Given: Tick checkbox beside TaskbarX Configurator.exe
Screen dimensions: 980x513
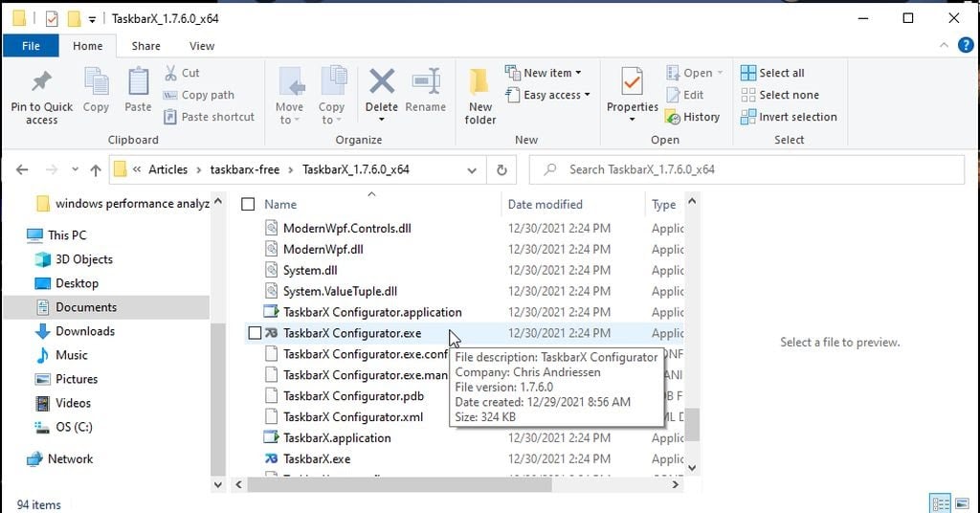Looking at the screenshot, I should (255, 333).
